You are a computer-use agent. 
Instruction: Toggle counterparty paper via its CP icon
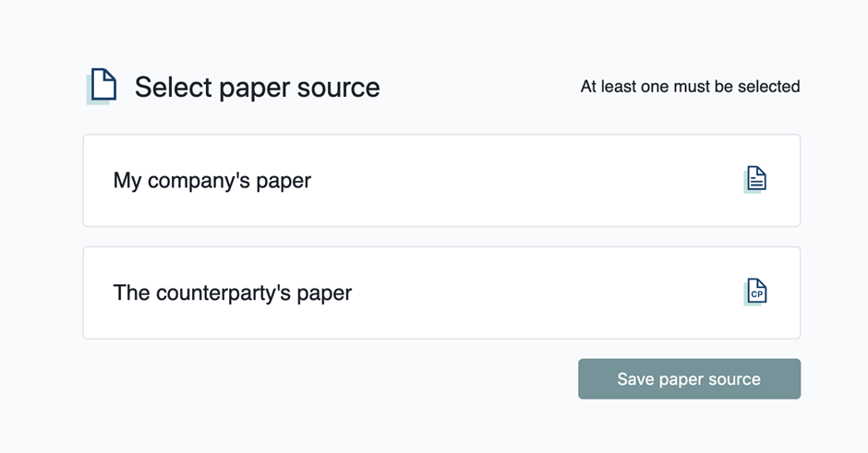pos(755,292)
